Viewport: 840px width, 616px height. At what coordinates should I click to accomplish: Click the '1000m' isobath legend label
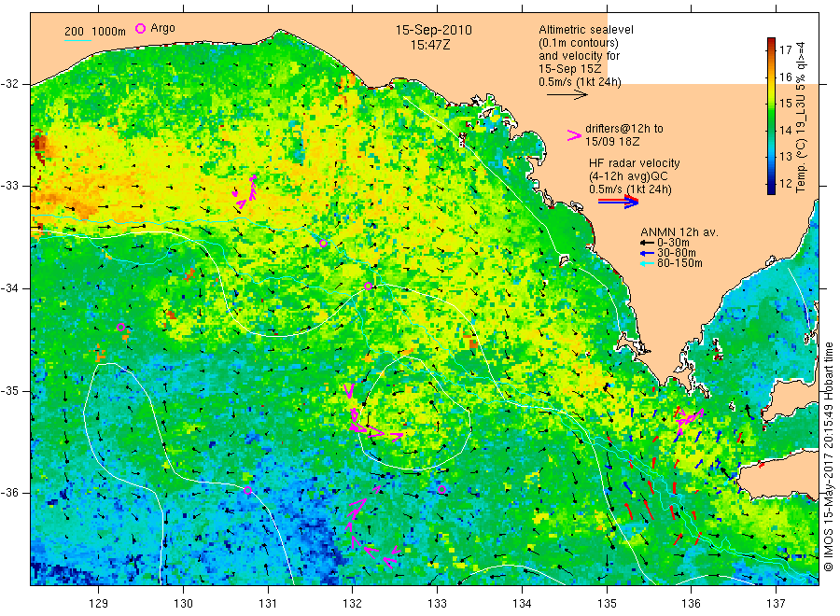point(109,31)
